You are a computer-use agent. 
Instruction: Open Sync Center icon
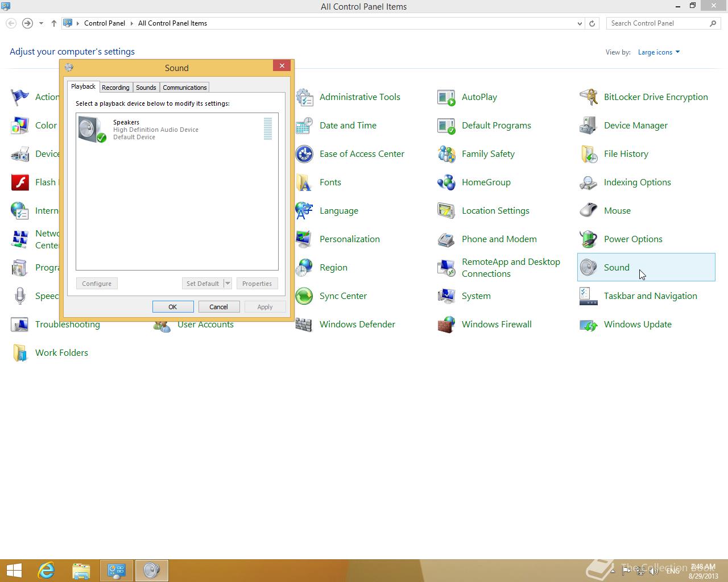point(304,296)
